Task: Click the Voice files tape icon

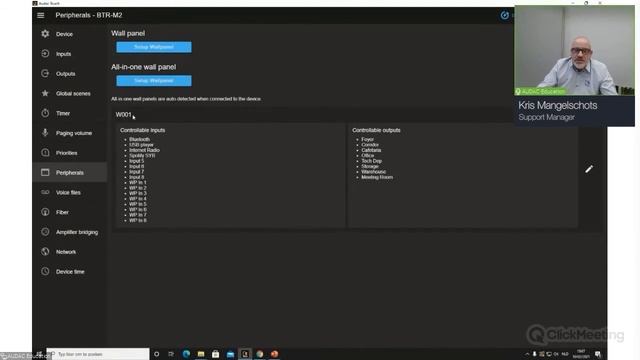Action: point(45,192)
